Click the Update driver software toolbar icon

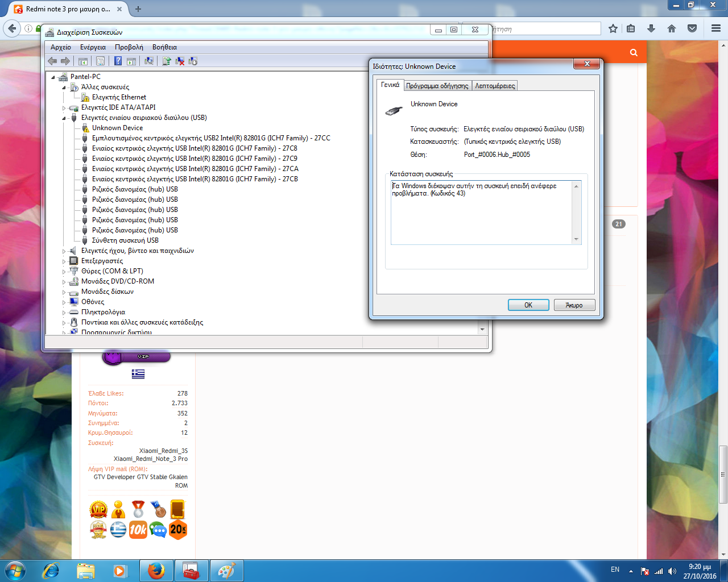(167, 61)
